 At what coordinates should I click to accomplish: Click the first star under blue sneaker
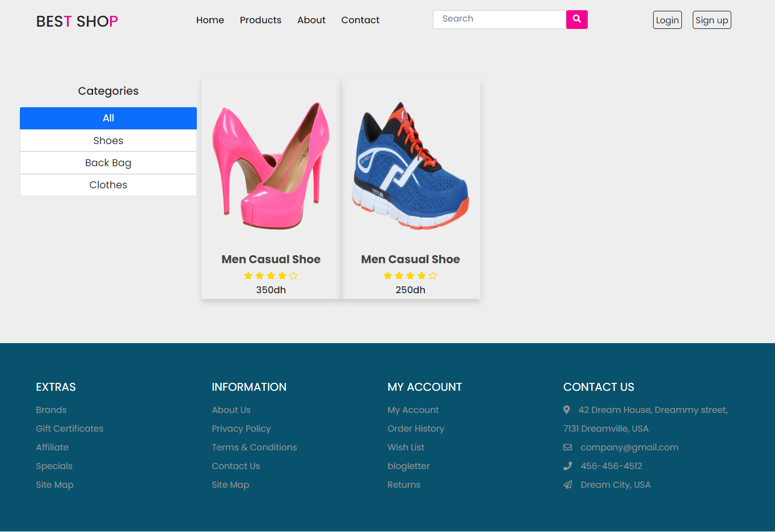click(387, 276)
